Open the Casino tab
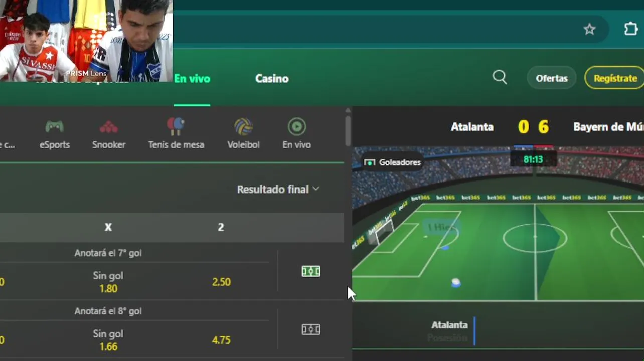 pyautogui.click(x=272, y=79)
